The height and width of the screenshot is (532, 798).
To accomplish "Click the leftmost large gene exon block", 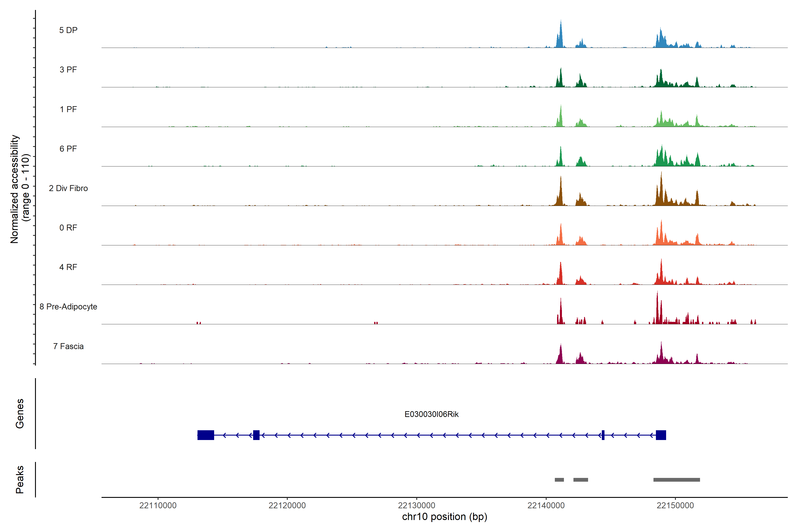I will pos(206,435).
